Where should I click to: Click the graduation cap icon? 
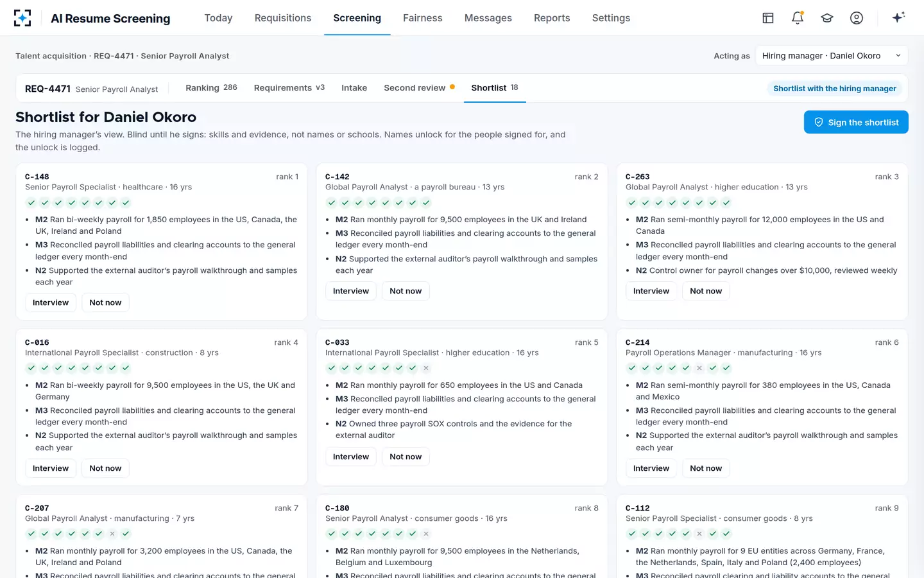[x=827, y=18]
